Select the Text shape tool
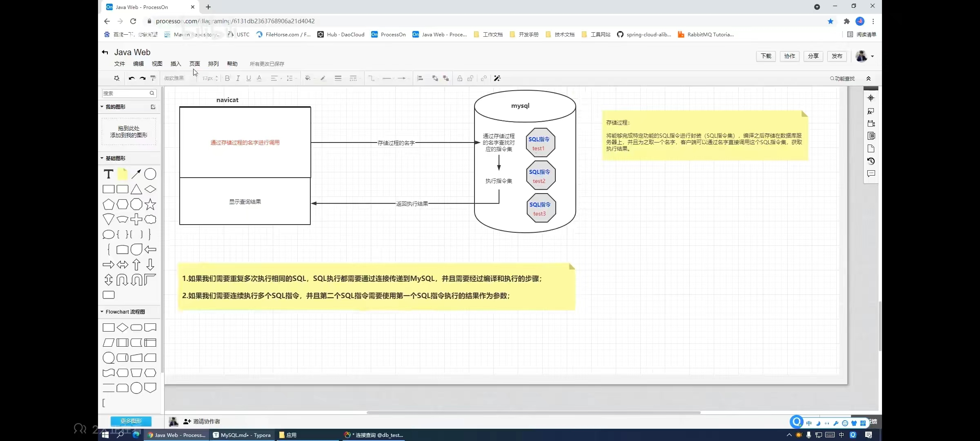The width and height of the screenshot is (980, 441). (108, 174)
